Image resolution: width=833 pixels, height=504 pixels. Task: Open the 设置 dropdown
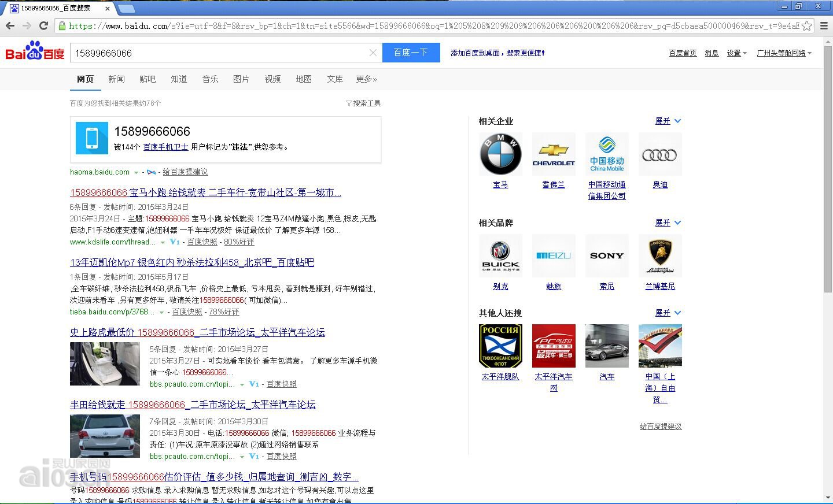[737, 53]
